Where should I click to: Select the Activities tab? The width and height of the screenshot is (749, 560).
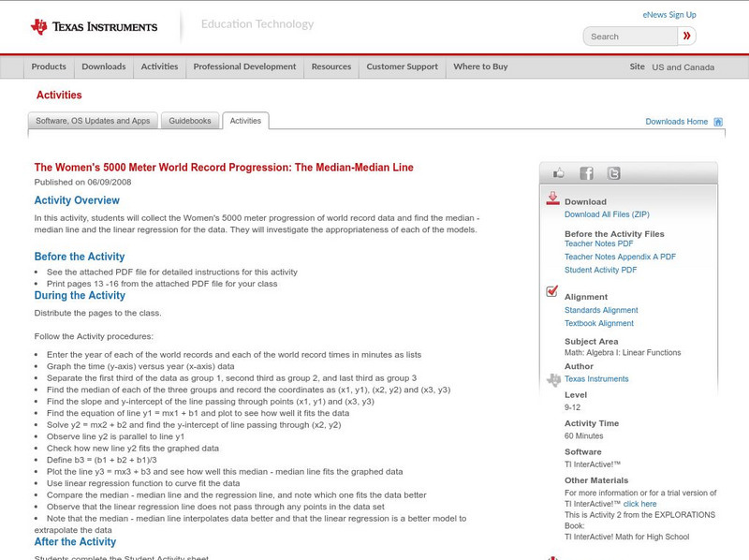[245, 121]
